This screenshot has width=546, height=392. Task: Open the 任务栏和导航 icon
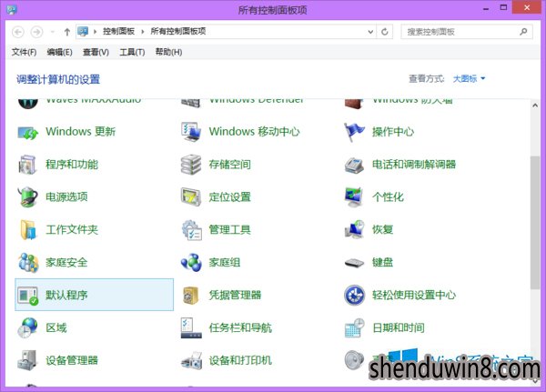point(191,328)
